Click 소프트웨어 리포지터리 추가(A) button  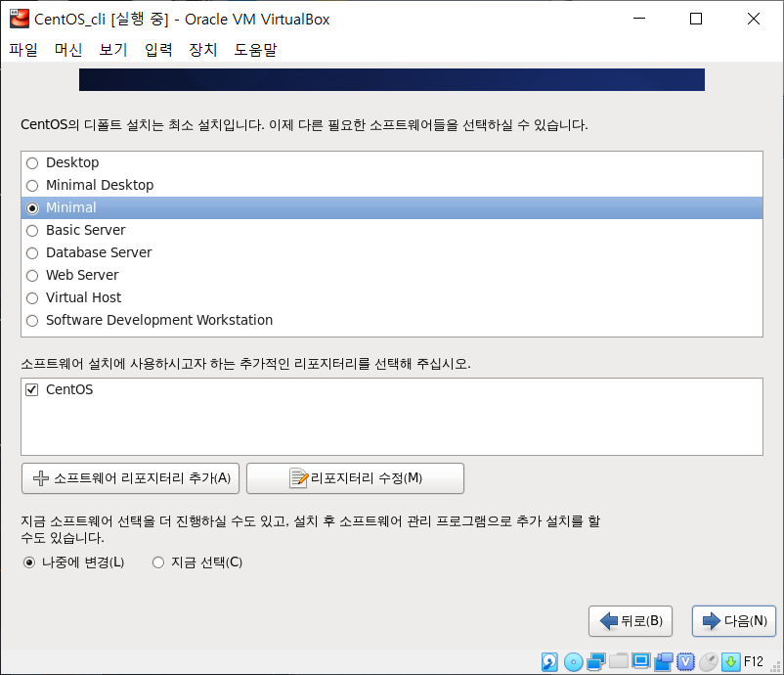pyautogui.click(x=130, y=478)
